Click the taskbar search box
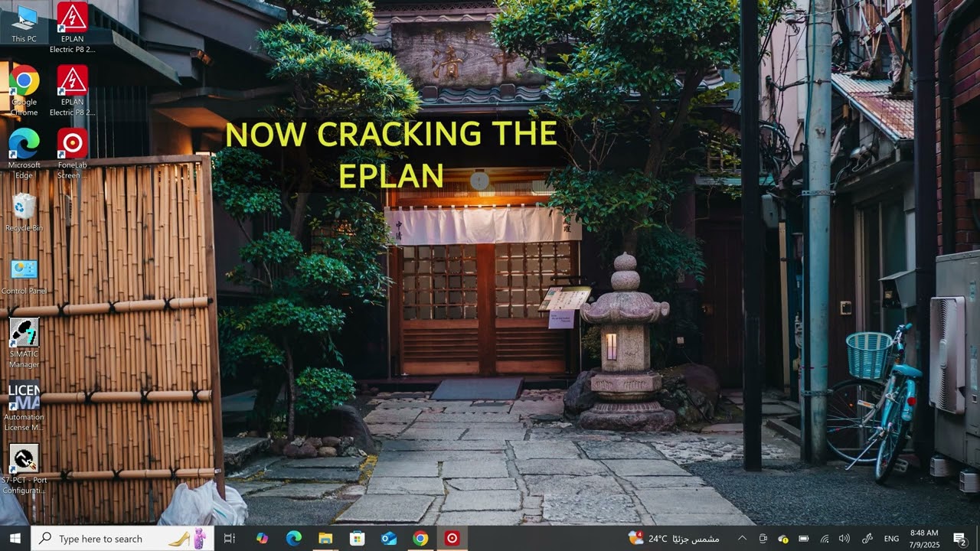Image resolution: width=980 pixels, height=551 pixels. click(122, 539)
